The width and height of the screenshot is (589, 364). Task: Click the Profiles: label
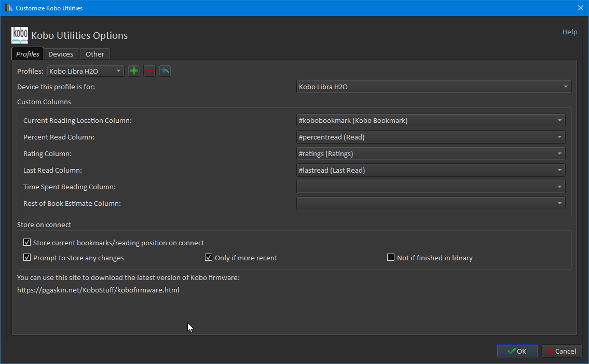point(31,72)
